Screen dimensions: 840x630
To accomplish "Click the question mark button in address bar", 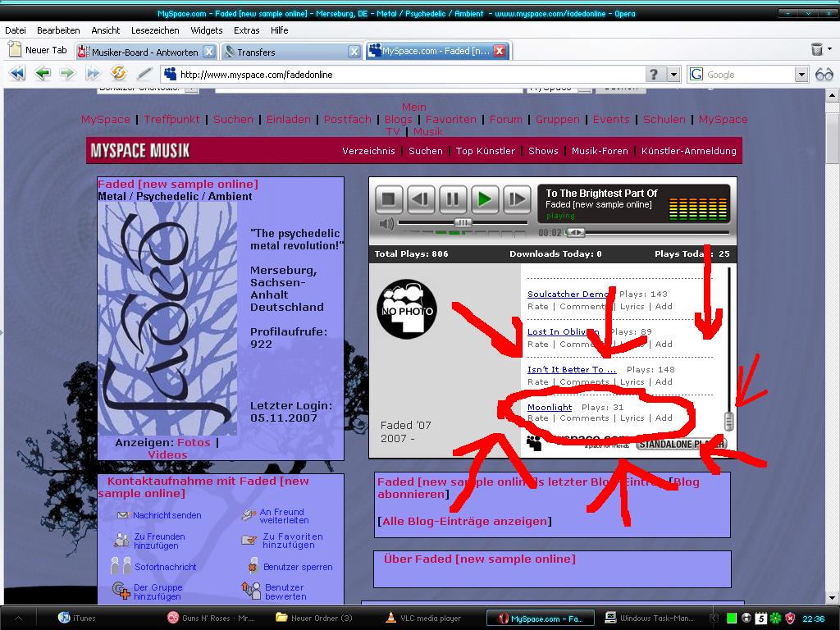I will 654,75.
